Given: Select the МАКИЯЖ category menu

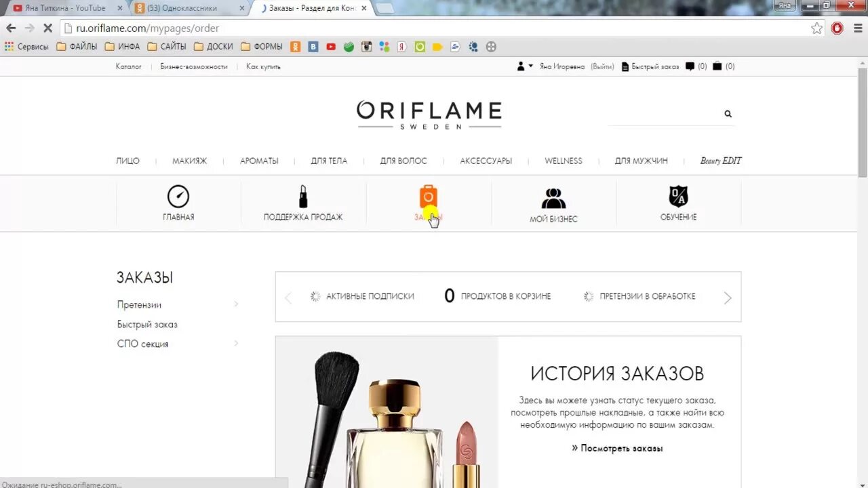Looking at the screenshot, I should tap(189, 161).
